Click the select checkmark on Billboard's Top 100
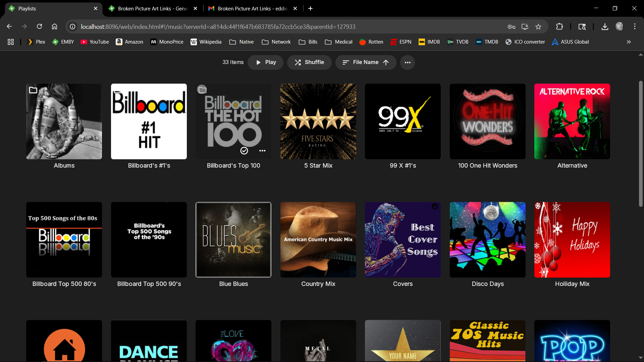 click(x=244, y=151)
